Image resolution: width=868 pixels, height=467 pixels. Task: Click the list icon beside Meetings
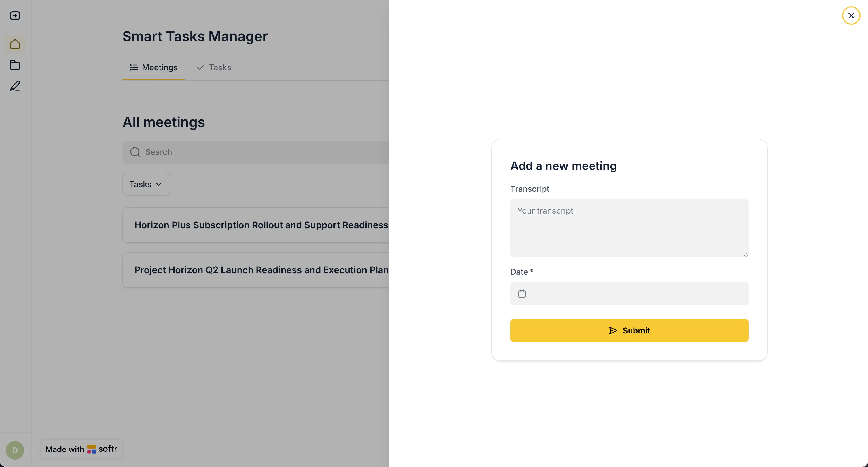tap(133, 67)
